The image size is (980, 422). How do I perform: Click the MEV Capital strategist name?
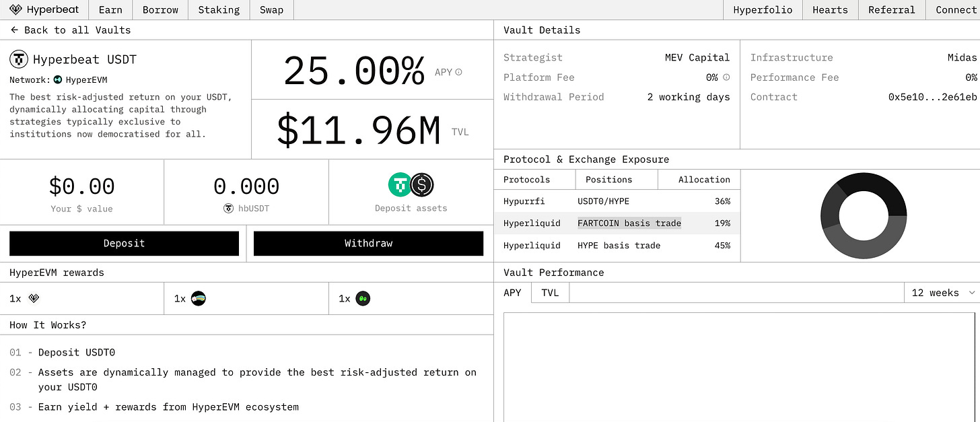697,58
